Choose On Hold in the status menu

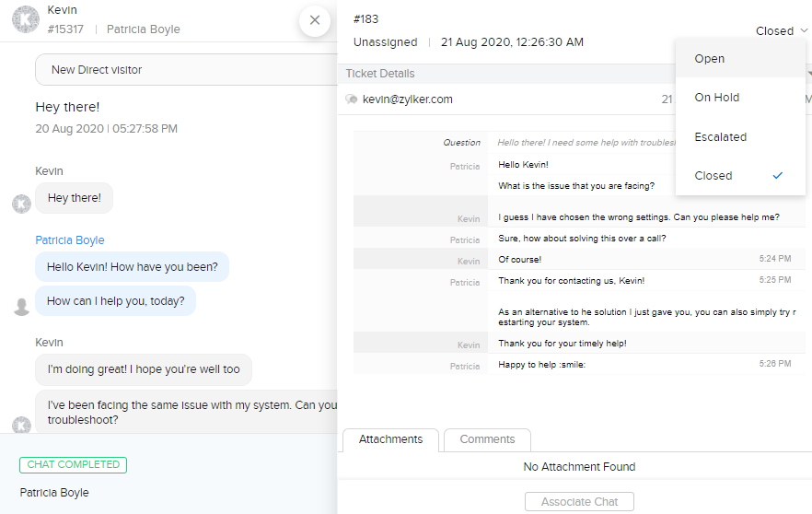(717, 98)
